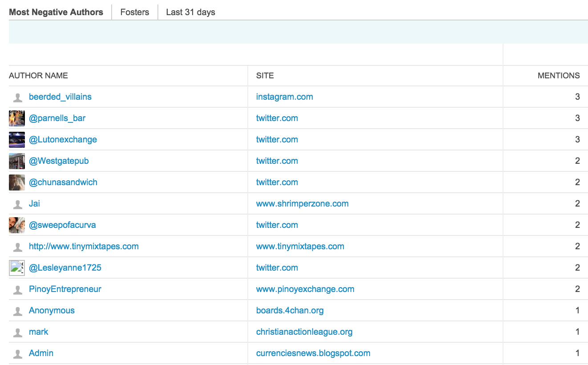This screenshot has height=365, width=588.
Task: Open the Last 31 days date range
Action: pos(190,12)
